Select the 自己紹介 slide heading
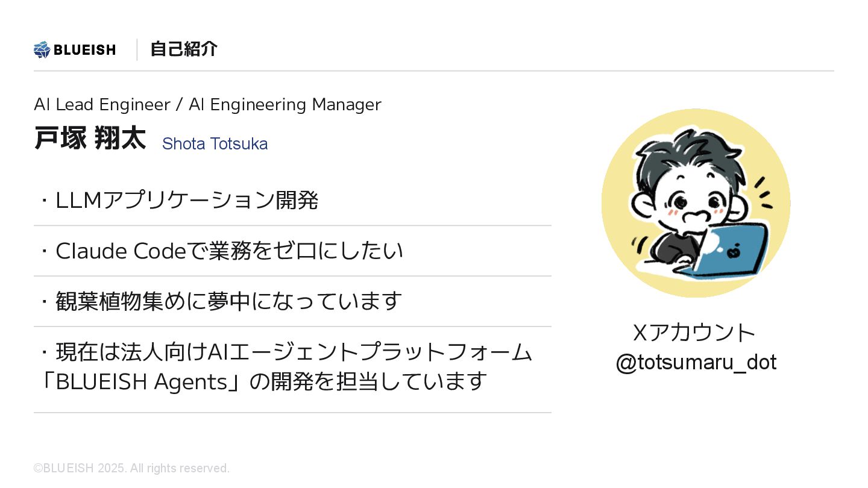Viewport: 868px width, 488px height. point(184,49)
